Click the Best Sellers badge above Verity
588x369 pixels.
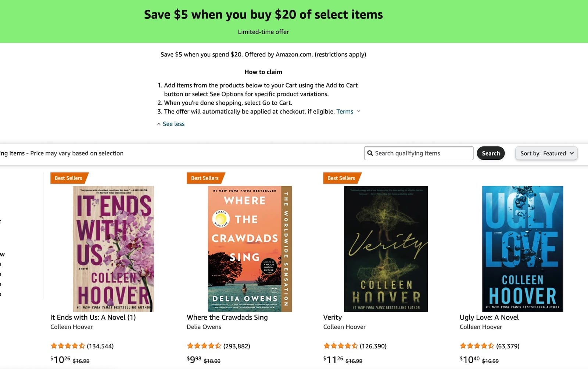pos(341,178)
